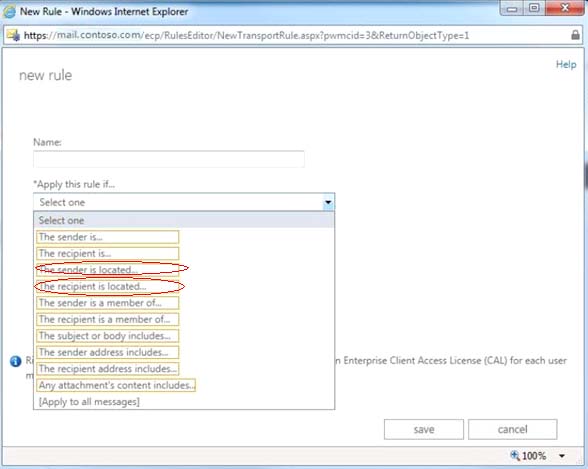Open the Help link
This screenshot has height=469, width=588.
566,64
